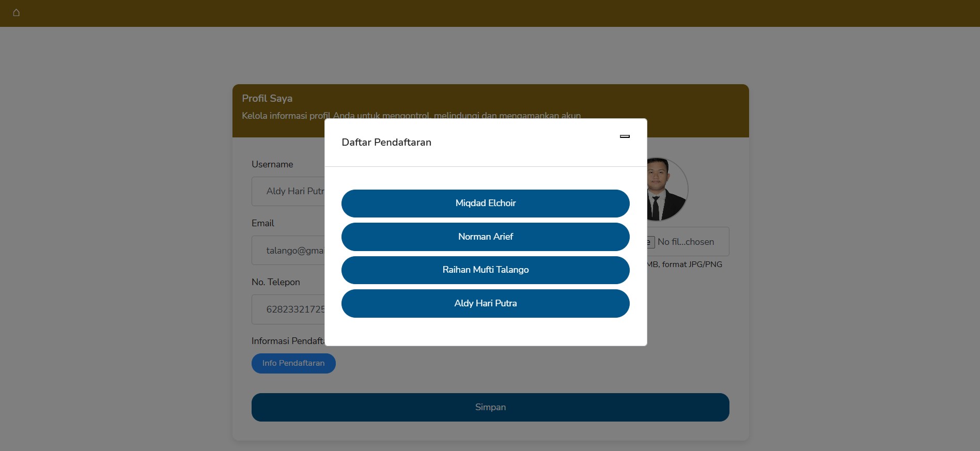This screenshot has height=451, width=980.
Task: Click the Username field label
Action: click(x=272, y=164)
